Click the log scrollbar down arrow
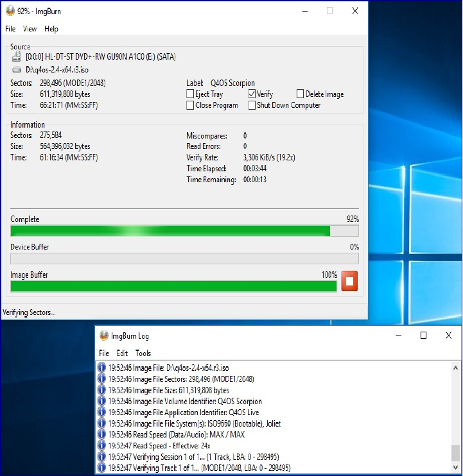This screenshot has width=463, height=476. (455, 467)
